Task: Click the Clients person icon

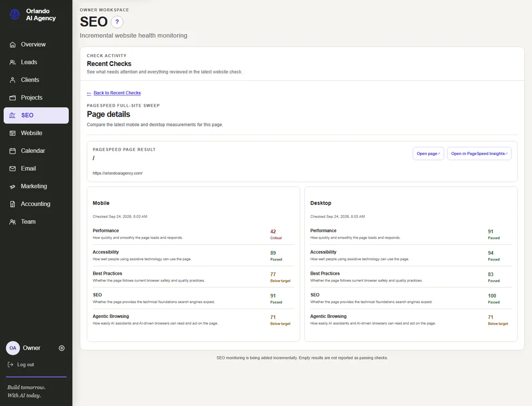Action: point(13,80)
